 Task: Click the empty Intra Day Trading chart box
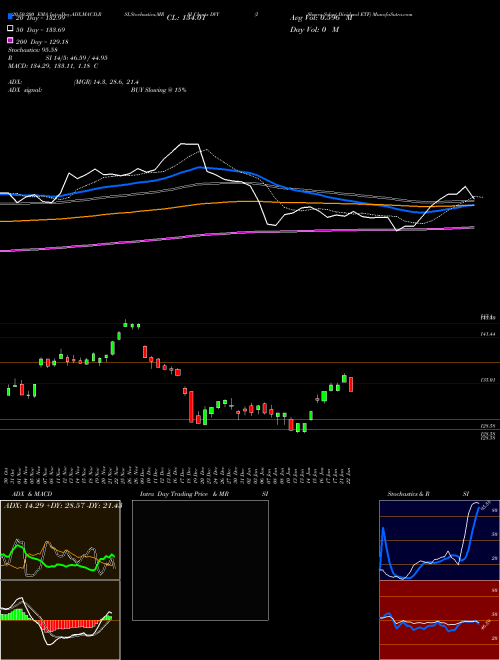click(200, 560)
